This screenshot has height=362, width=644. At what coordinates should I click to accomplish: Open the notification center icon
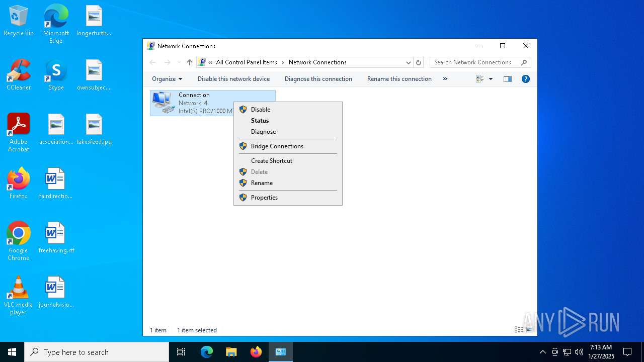627,352
